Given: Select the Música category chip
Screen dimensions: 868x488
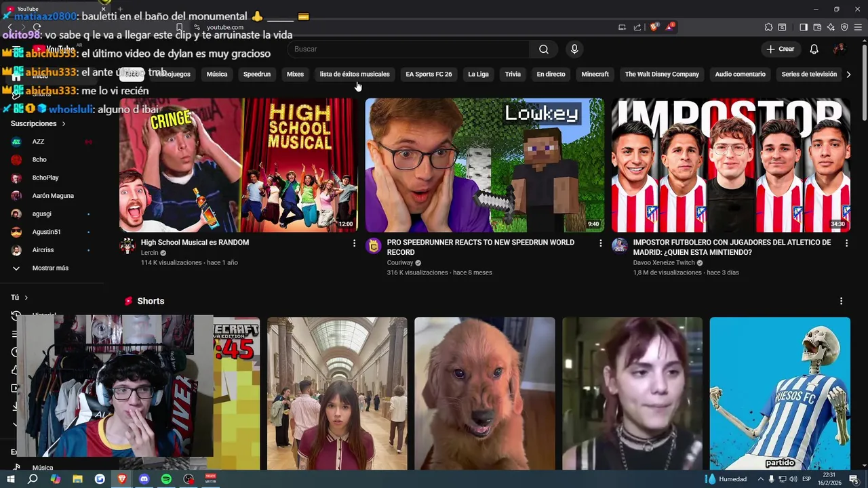Looking at the screenshot, I should click(x=217, y=74).
